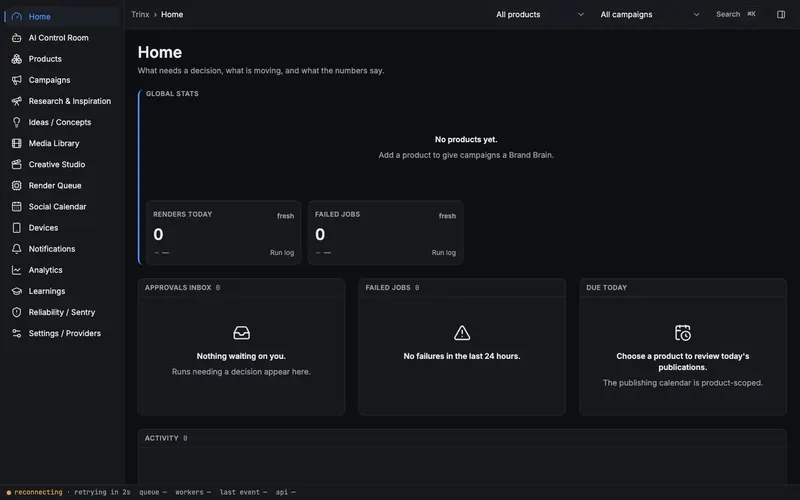Click the "reconnecting" status text
This screenshot has height=500, width=800.
click(x=38, y=492)
